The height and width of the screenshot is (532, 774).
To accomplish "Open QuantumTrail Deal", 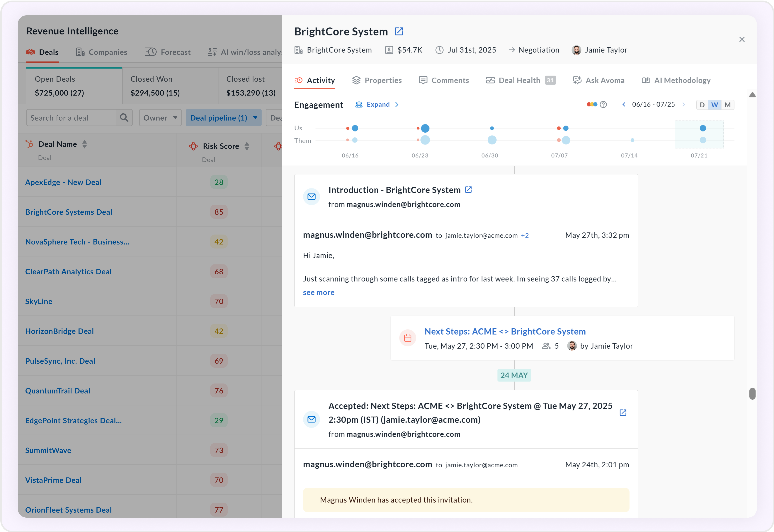I will 57,391.
